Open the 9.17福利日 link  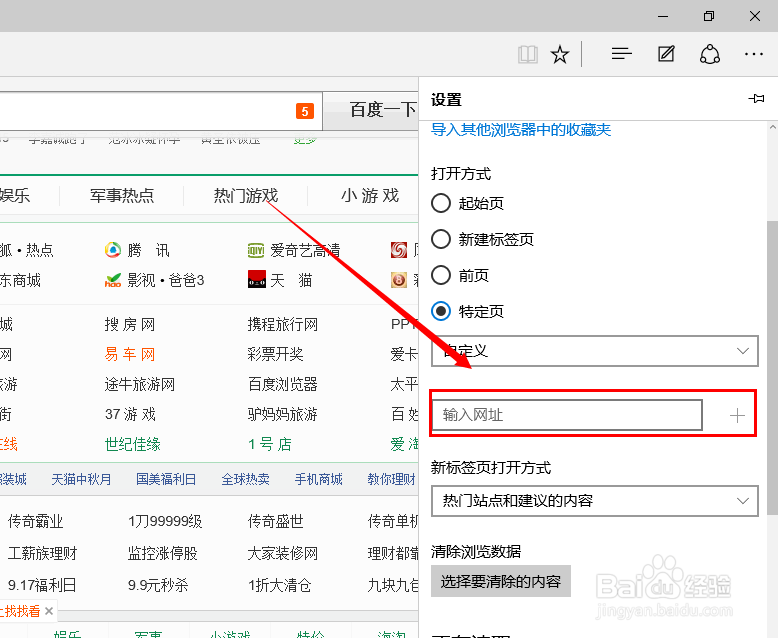[42, 585]
